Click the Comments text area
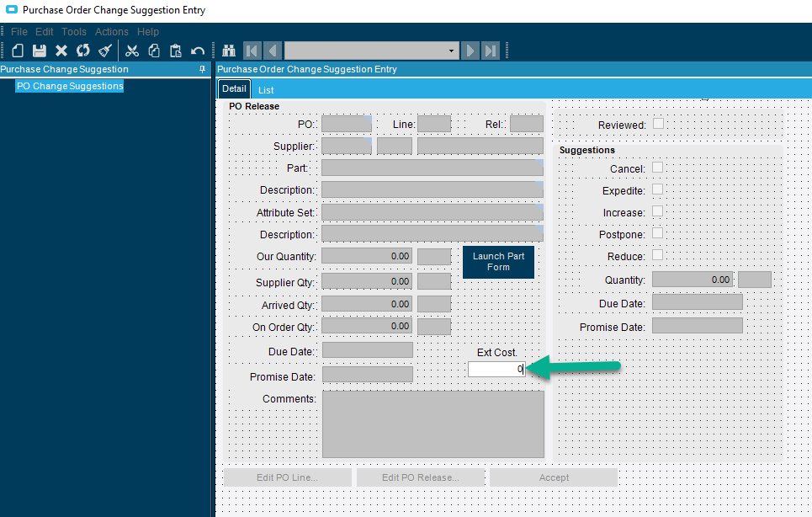 coord(433,424)
